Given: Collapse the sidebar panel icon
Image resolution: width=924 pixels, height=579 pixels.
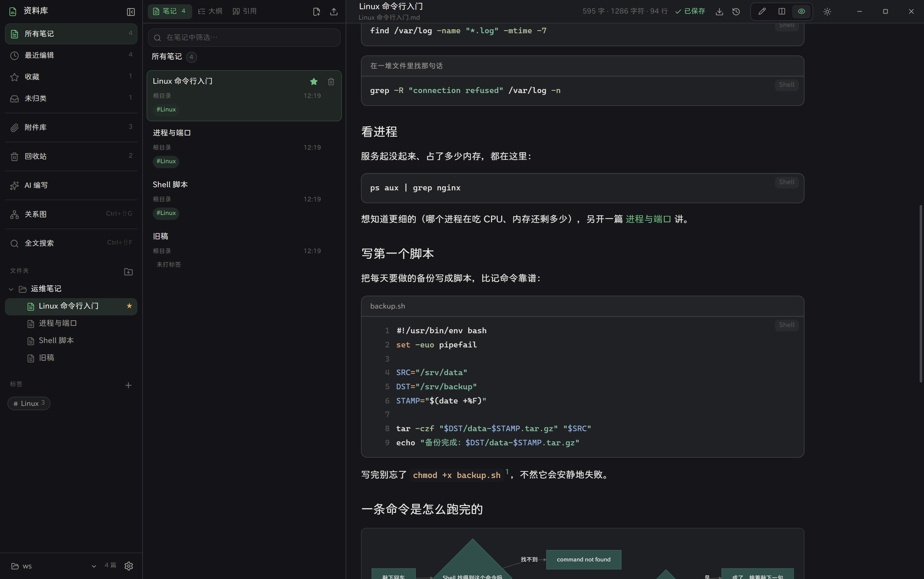Looking at the screenshot, I should [131, 12].
